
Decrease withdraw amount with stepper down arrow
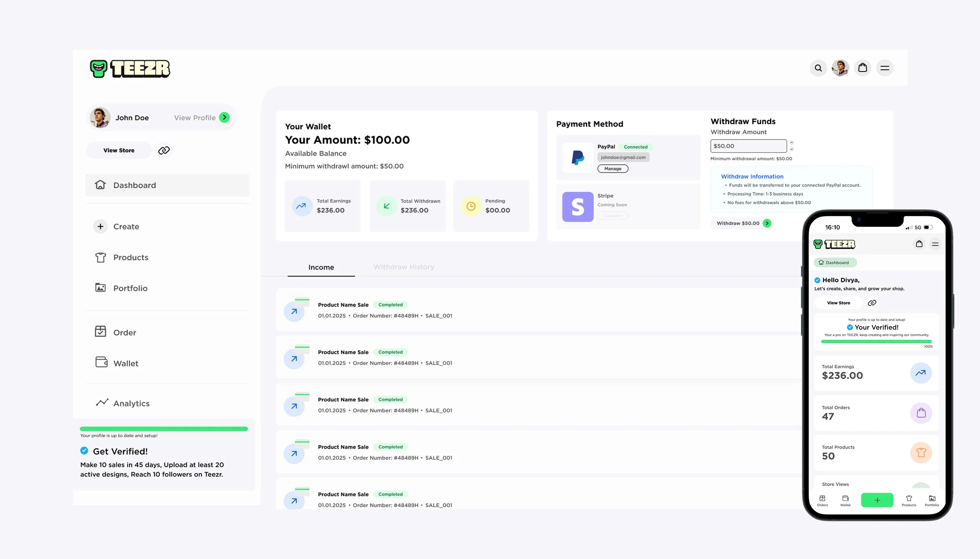(x=791, y=149)
